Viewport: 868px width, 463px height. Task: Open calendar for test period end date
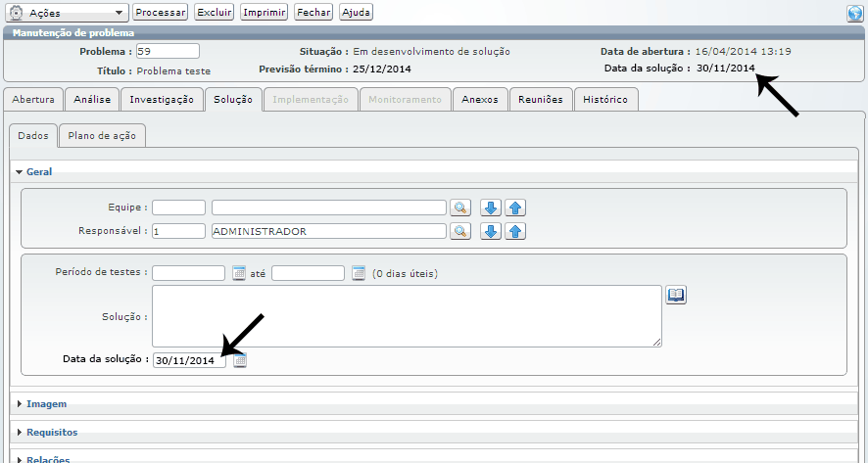[359, 273]
